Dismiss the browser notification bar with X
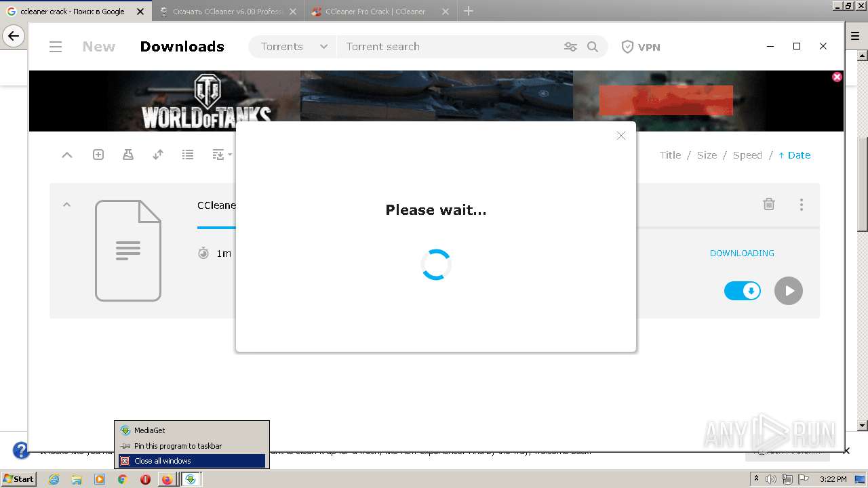Screen dimensions: 868x488 [846, 451]
